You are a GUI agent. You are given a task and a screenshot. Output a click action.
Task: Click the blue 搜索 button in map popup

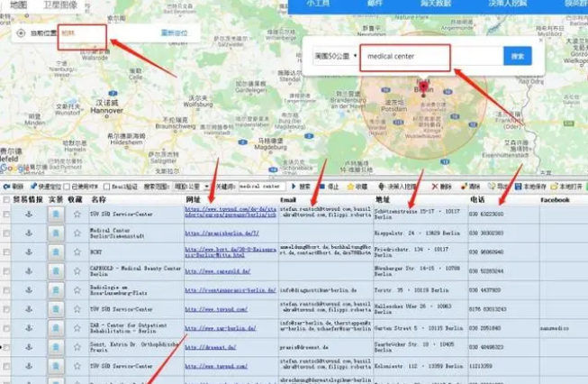518,56
